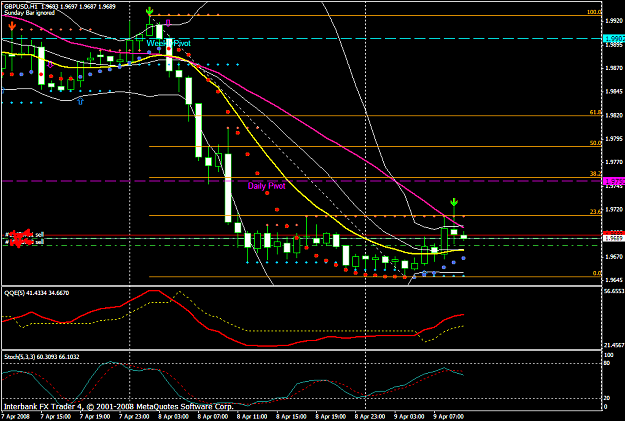
Task: Click the 1.9870 price scale value
Action: click(614, 68)
